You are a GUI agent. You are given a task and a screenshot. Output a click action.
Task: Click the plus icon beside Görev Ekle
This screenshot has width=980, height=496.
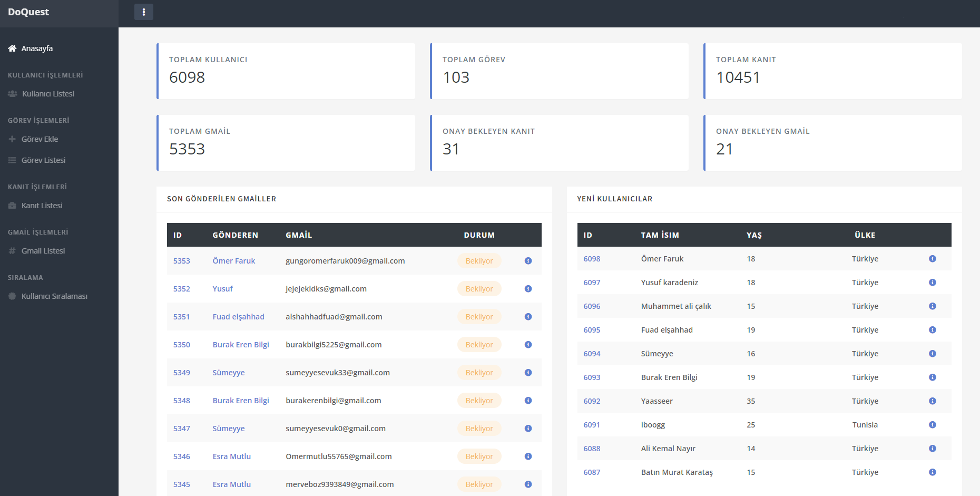[12, 139]
